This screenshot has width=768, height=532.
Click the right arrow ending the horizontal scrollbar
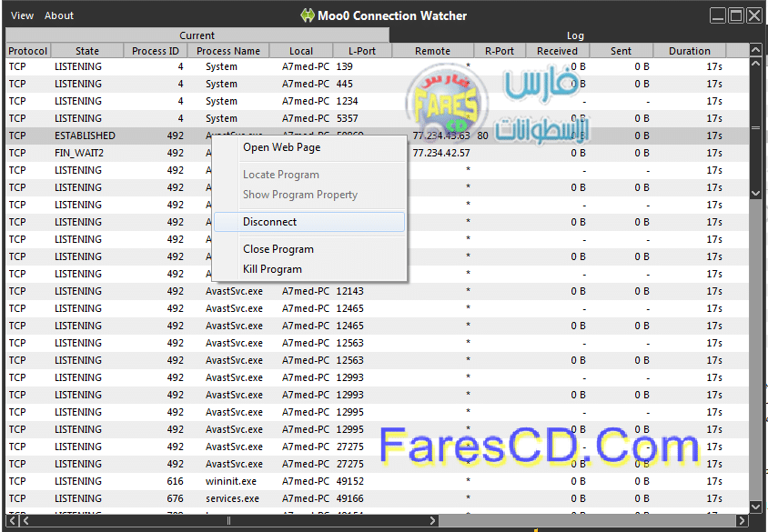(743, 520)
